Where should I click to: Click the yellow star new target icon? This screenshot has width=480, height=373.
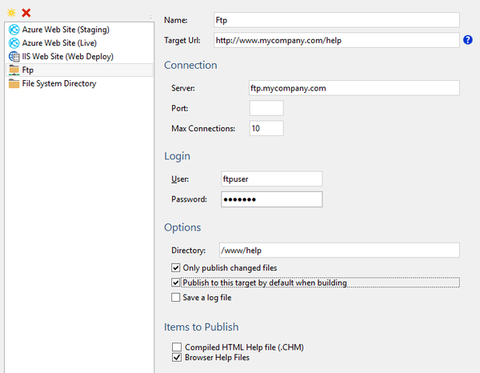(x=12, y=13)
